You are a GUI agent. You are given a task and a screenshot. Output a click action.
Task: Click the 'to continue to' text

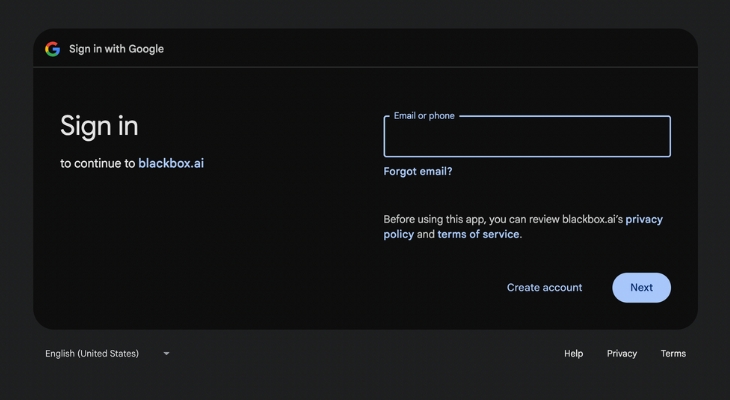97,163
